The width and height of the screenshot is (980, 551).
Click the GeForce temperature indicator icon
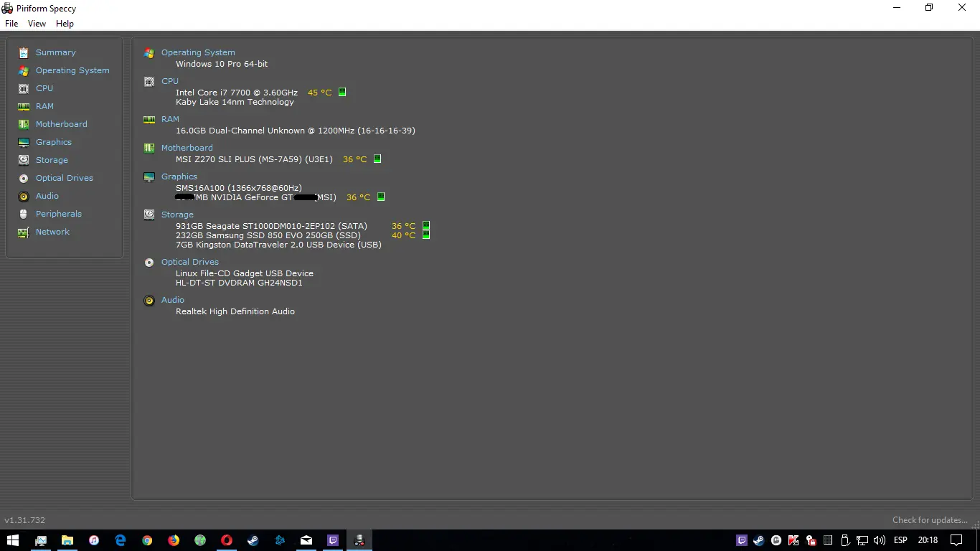click(x=381, y=197)
